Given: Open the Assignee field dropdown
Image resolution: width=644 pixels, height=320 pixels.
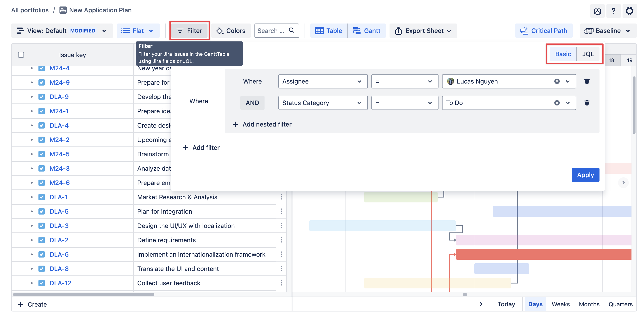Looking at the screenshot, I should click(x=323, y=81).
